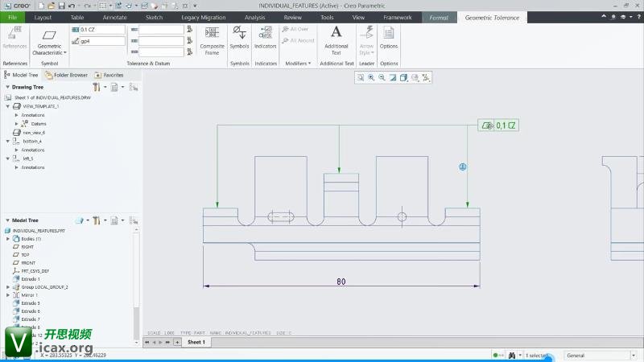Select tertiary datum reference picker icon

tap(189, 51)
